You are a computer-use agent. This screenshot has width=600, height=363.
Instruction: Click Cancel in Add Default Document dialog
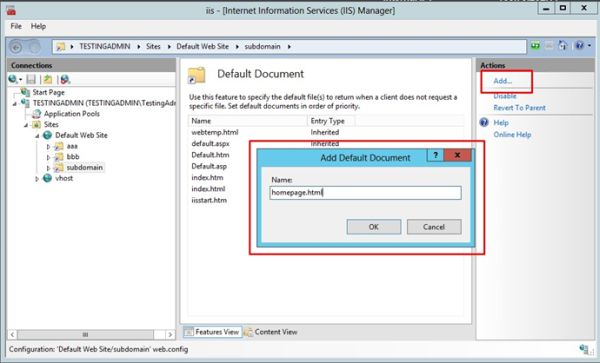[434, 227]
